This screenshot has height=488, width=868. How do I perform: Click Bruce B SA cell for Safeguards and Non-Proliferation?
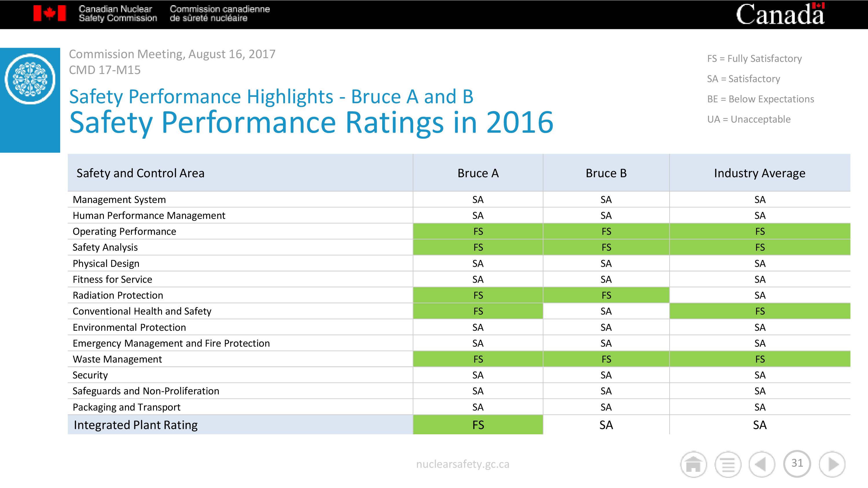click(606, 391)
